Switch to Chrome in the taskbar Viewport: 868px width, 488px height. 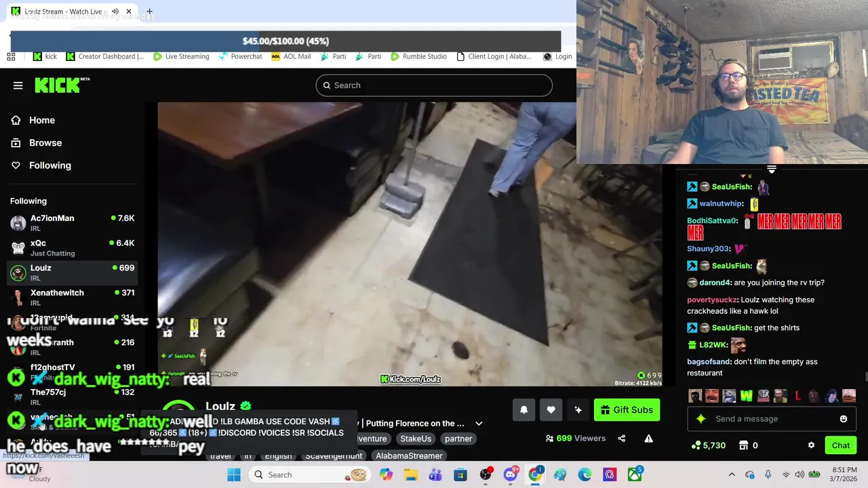click(x=535, y=474)
